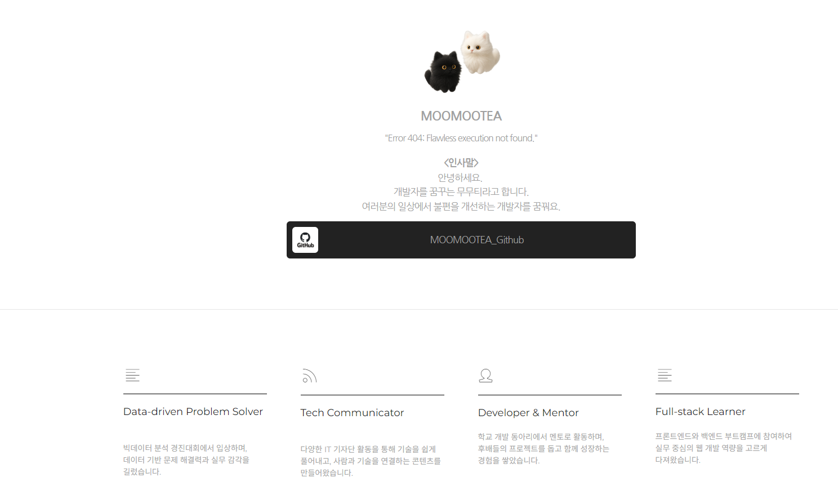Click the MOOMOOTEA name title
This screenshot has width=838, height=504.
click(x=461, y=116)
